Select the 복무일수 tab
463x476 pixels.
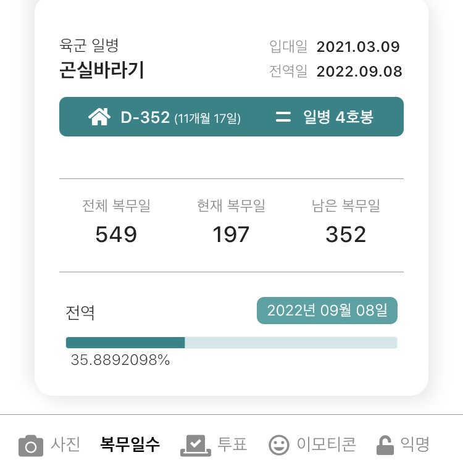130,445
